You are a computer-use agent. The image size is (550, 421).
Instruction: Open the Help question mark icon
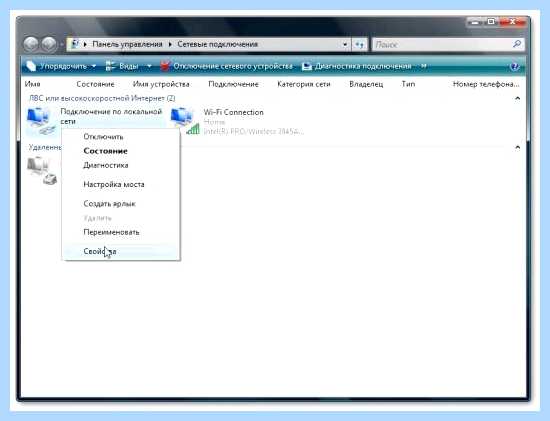(x=514, y=66)
